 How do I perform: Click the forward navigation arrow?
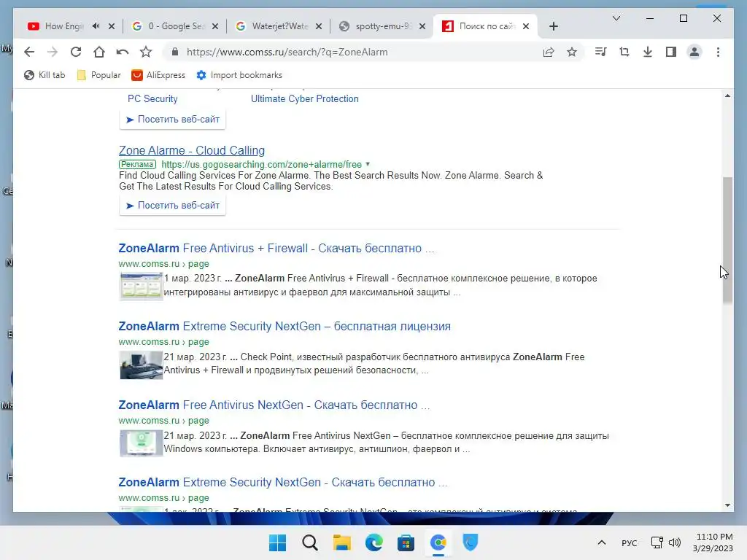pyautogui.click(x=53, y=52)
